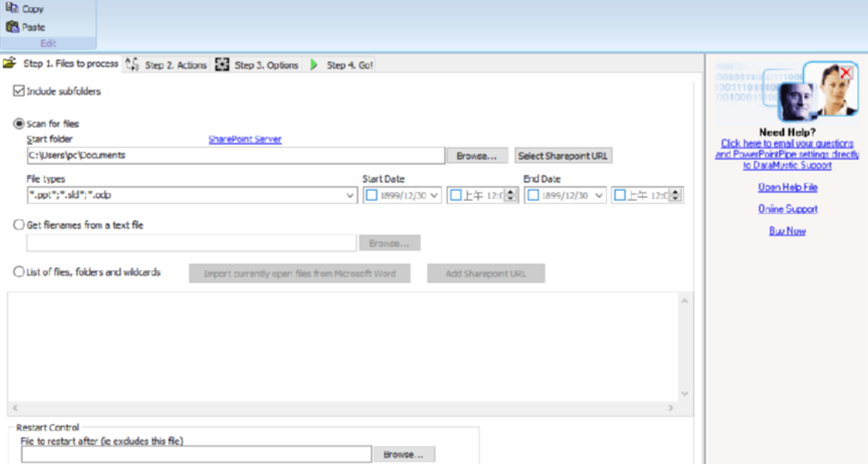Click Browse next to the Start folder

[x=477, y=156]
